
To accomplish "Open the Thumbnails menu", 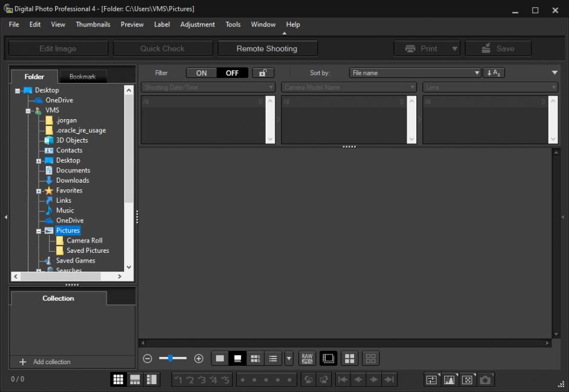I will tap(93, 24).
